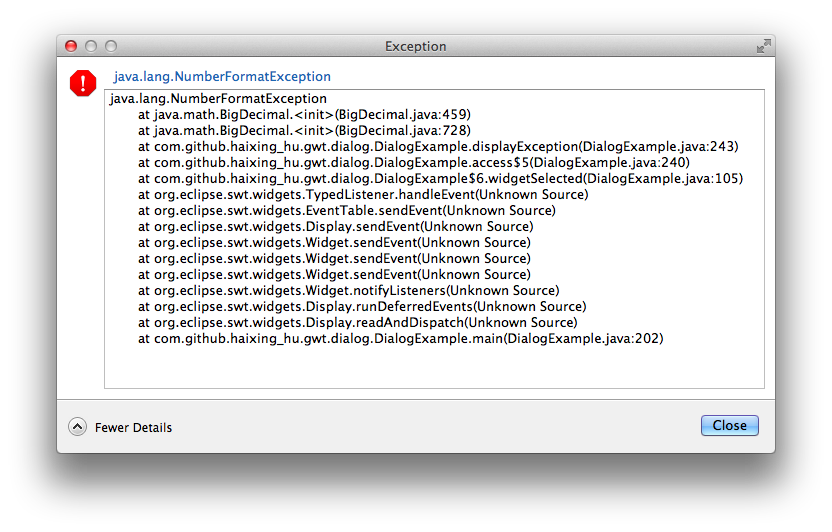
Task: Select the BigDecimal.java:459 stack trace line
Action: 305,115
